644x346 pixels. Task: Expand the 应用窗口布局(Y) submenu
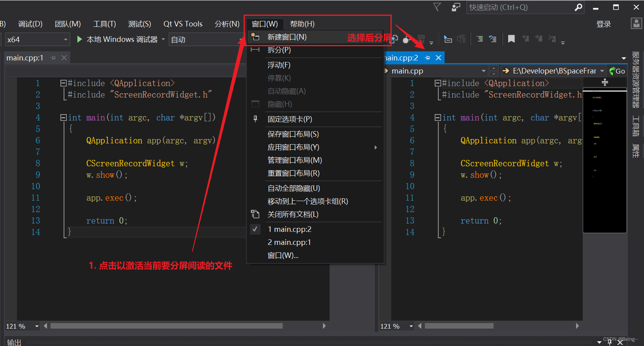(x=315, y=147)
